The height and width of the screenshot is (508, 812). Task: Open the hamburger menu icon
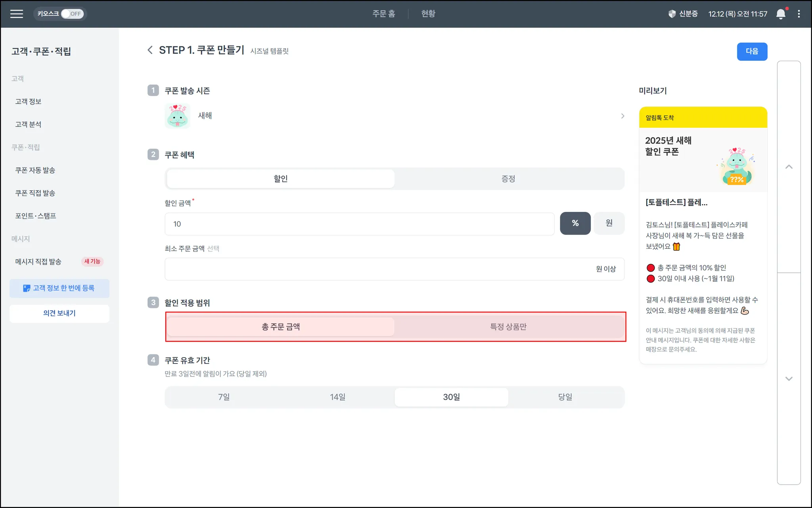click(x=17, y=14)
